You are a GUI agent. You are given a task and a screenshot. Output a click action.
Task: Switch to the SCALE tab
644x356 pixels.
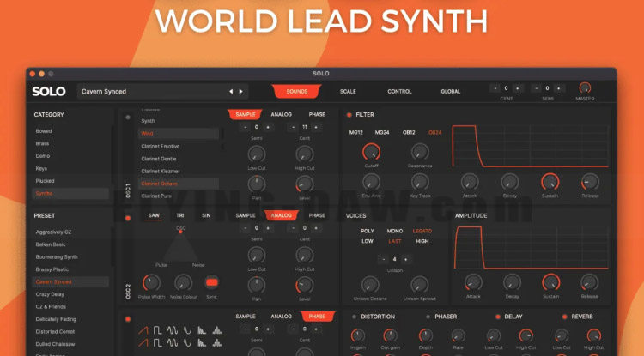click(x=348, y=92)
